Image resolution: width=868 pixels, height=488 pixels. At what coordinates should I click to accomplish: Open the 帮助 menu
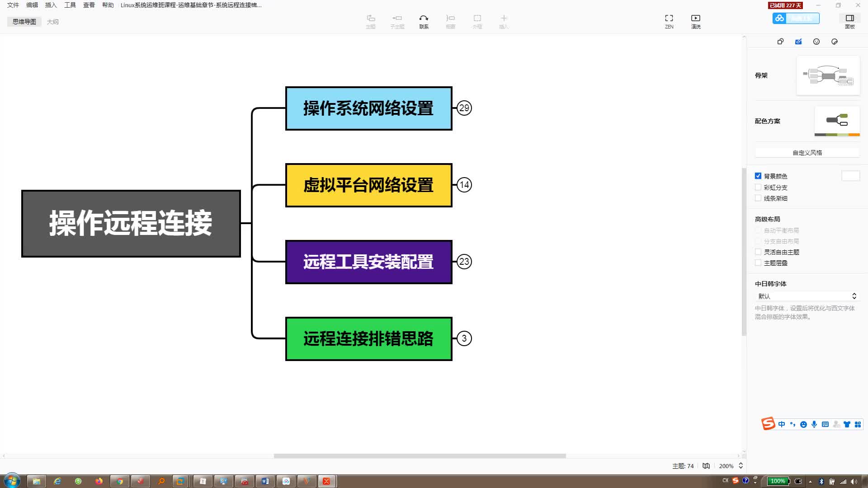coord(108,5)
